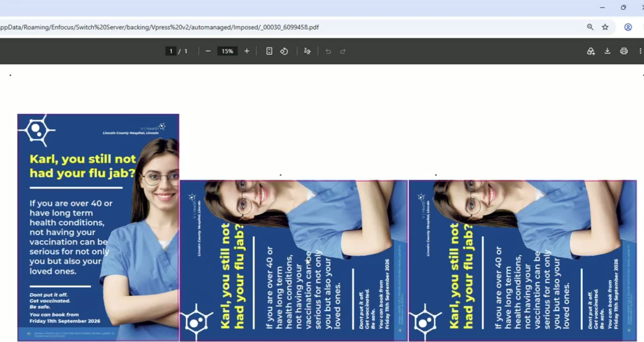
Task: Rotate the PDF counterclockwise
Action: point(284,51)
